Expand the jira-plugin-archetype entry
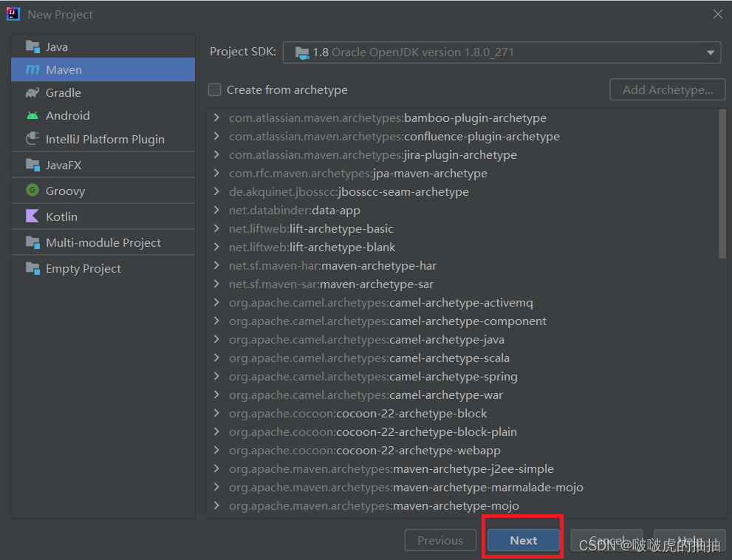 [x=216, y=154]
